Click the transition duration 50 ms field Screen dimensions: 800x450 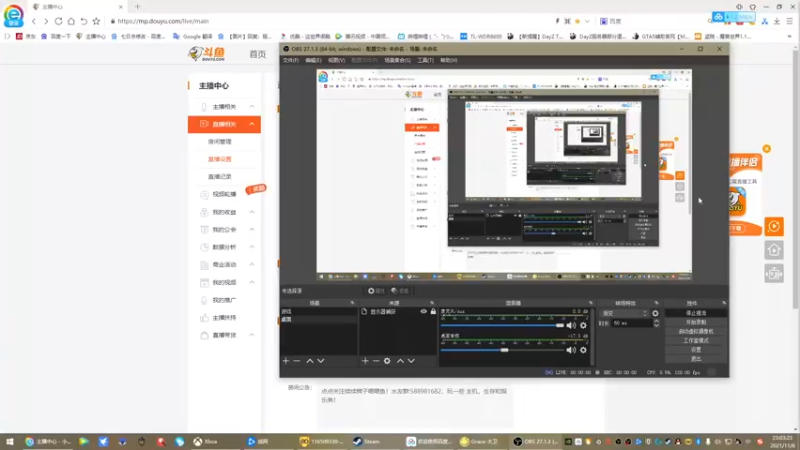pyautogui.click(x=631, y=323)
